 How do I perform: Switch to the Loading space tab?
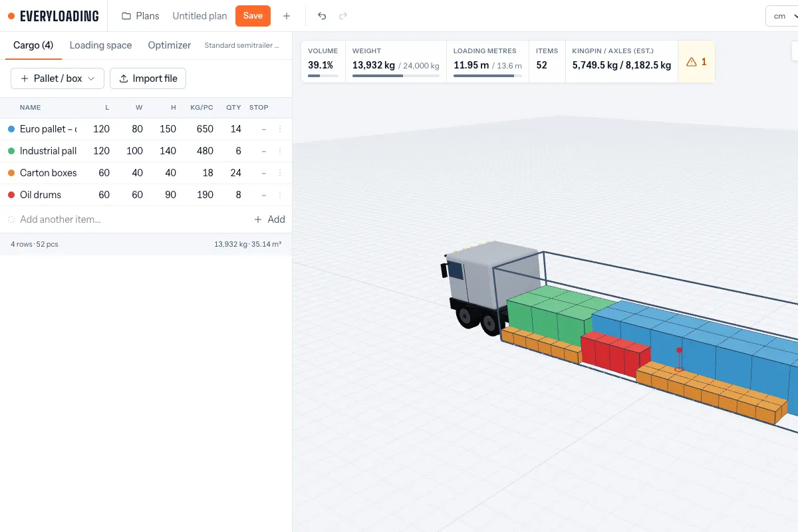click(x=100, y=45)
